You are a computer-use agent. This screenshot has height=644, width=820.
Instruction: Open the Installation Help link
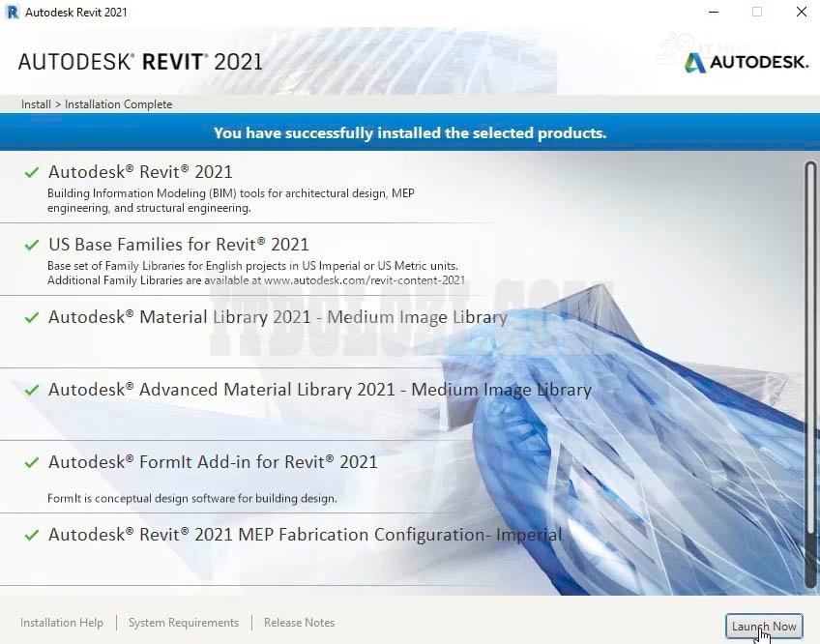pyautogui.click(x=62, y=623)
